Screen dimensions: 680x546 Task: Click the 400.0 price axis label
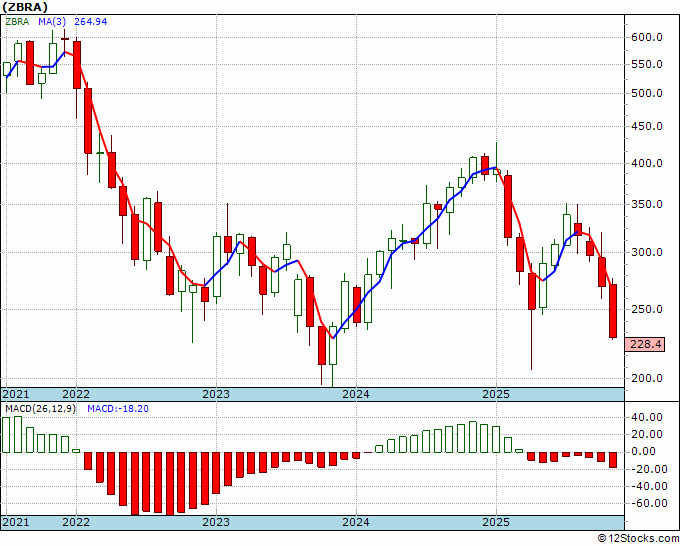pyautogui.click(x=646, y=163)
